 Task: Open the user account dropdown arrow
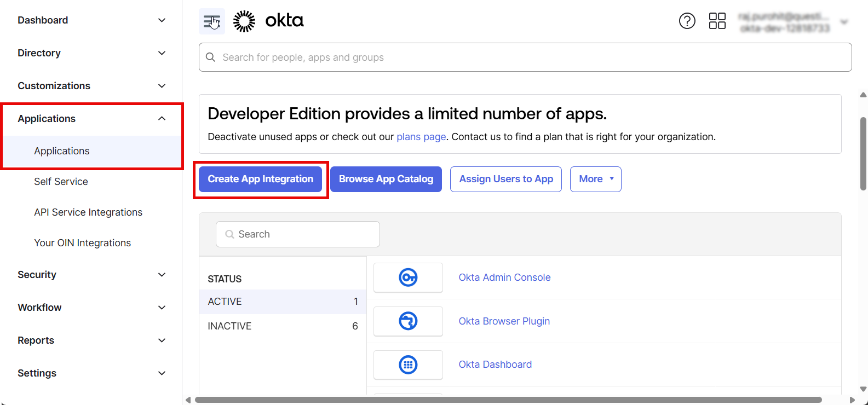844,22
